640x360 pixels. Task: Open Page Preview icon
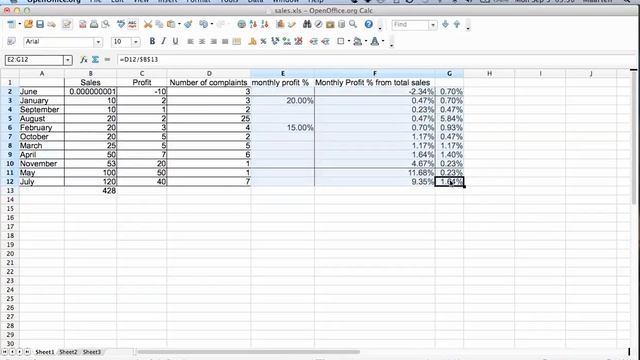click(x=105, y=24)
